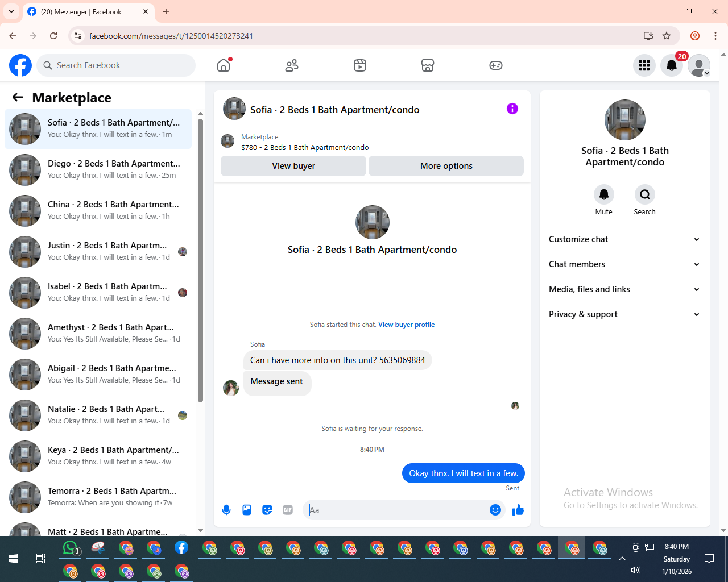Send a thumbs-up like
728x582 pixels.
coord(518,510)
